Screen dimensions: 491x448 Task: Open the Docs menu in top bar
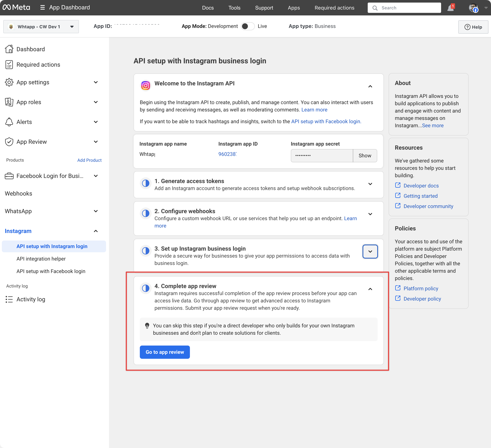pyautogui.click(x=208, y=8)
